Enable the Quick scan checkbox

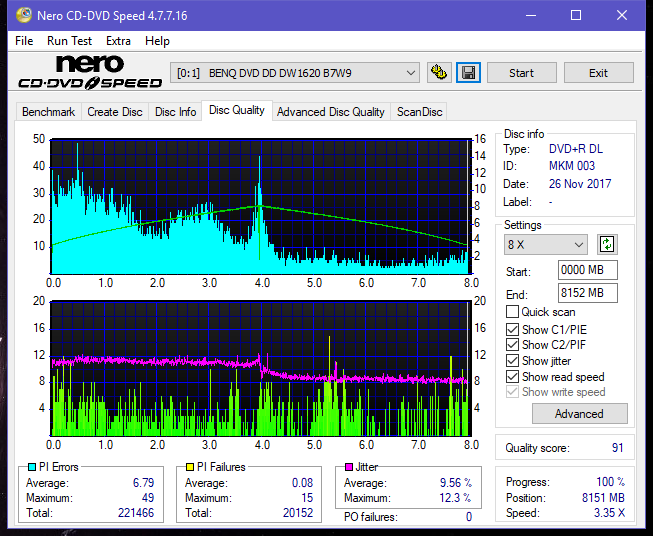(x=512, y=312)
